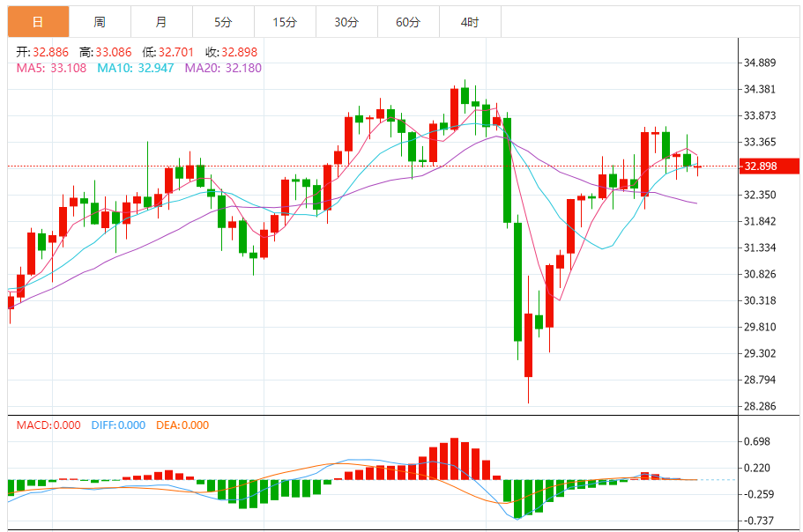The height and width of the screenshot is (532, 803).
Task: Click the 0.698 MACD axis label
Action: tap(757, 441)
